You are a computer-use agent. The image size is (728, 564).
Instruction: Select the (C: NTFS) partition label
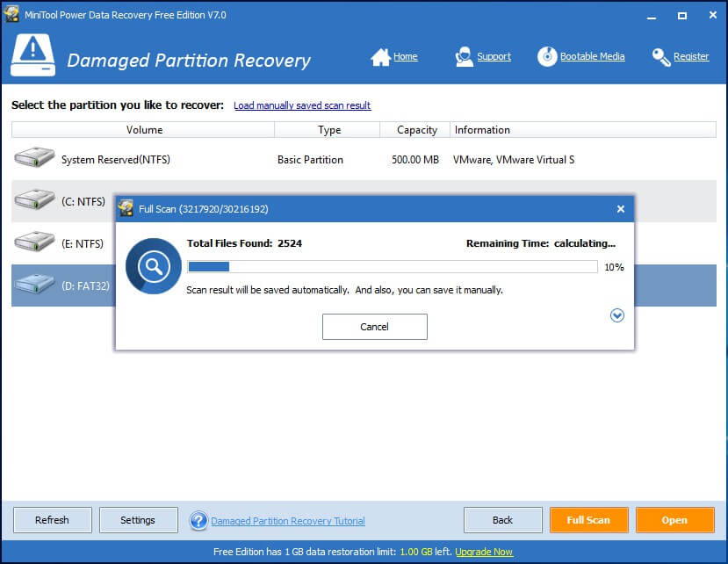[83, 202]
